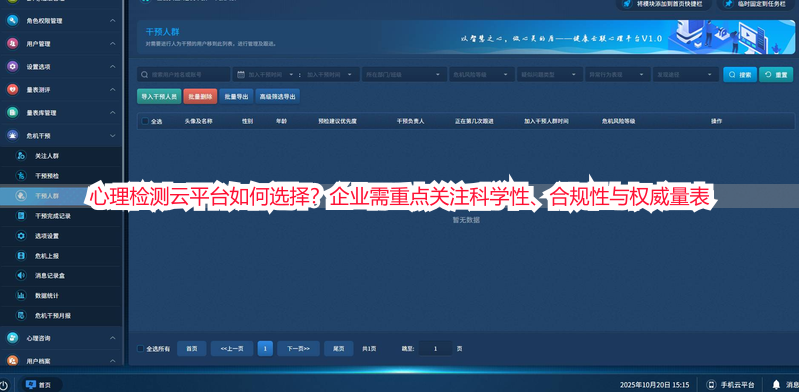The image size is (799, 392).
Task: Open the 危机风险等级 filter dropdown
Action: [x=481, y=74]
